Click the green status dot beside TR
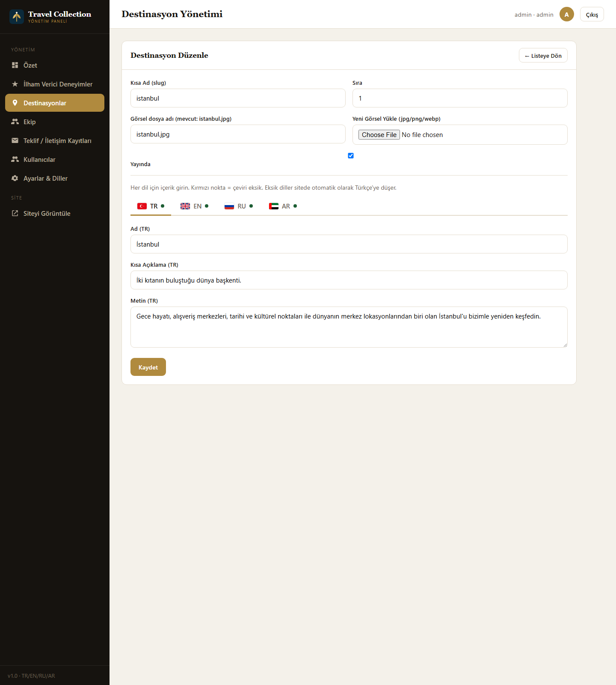 coord(163,206)
